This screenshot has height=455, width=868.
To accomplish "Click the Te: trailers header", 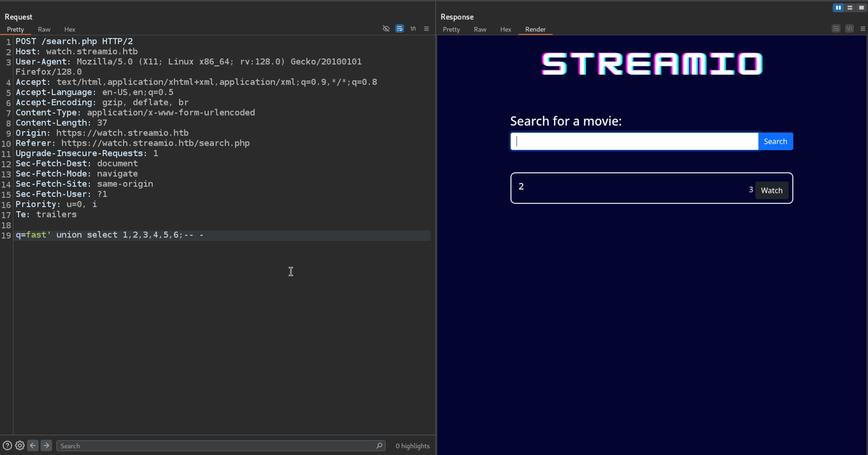I will [x=46, y=215].
